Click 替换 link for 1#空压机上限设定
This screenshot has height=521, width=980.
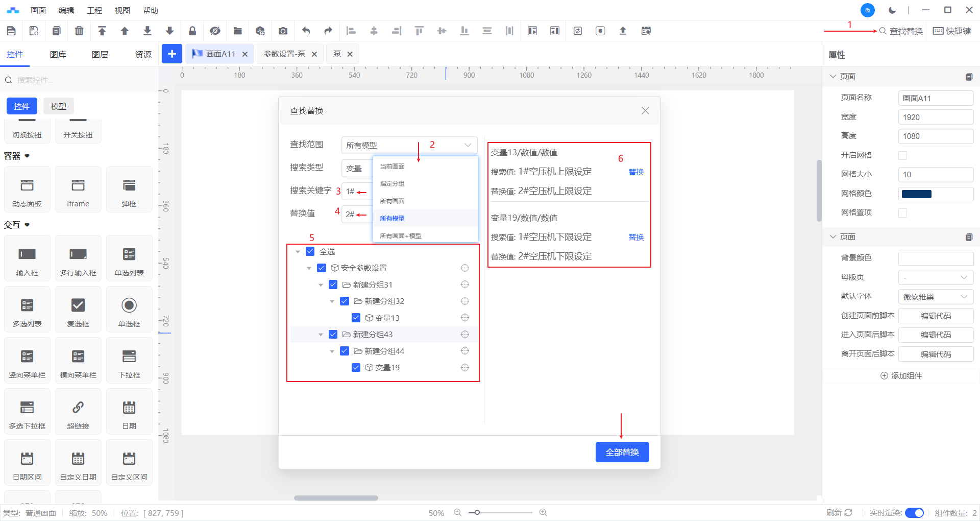(636, 172)
